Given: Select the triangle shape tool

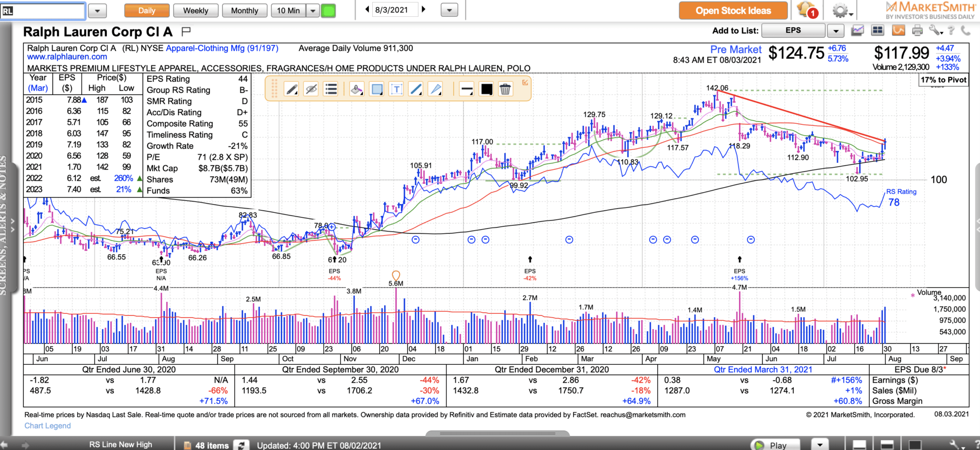Looking at the screenshot, I should (436, 89).
